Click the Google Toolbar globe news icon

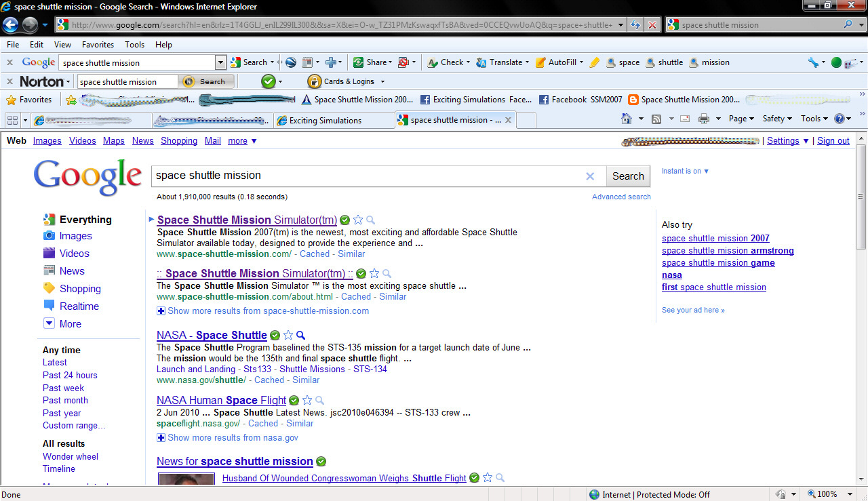tap(290, 62)
